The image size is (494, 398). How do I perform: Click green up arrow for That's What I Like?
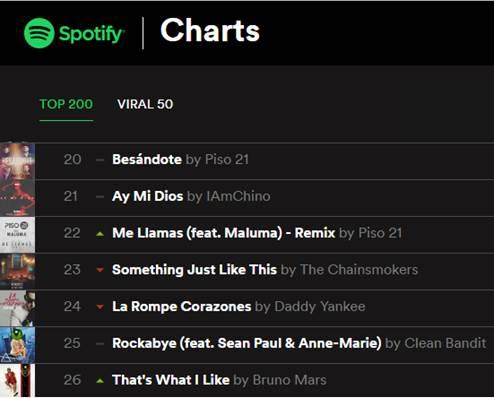tap(100, 381)
